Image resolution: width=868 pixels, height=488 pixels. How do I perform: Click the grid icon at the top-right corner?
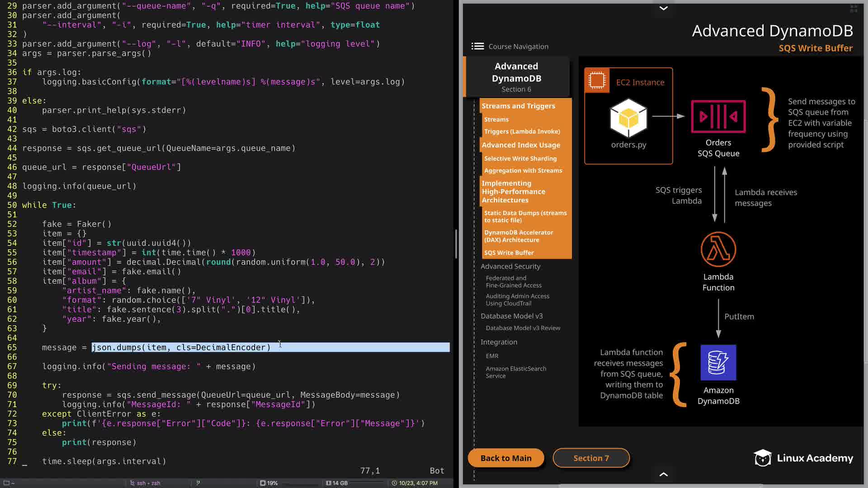(x=854, y=9)
